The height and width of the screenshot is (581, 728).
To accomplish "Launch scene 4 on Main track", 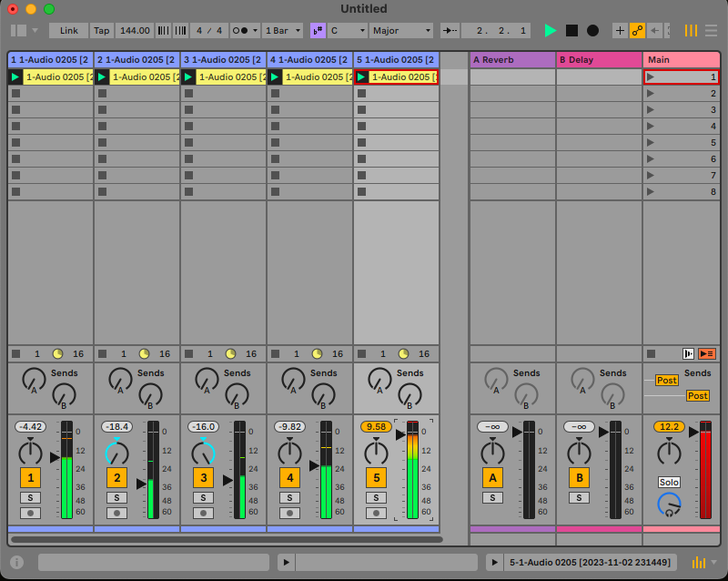I will point(650,127).
